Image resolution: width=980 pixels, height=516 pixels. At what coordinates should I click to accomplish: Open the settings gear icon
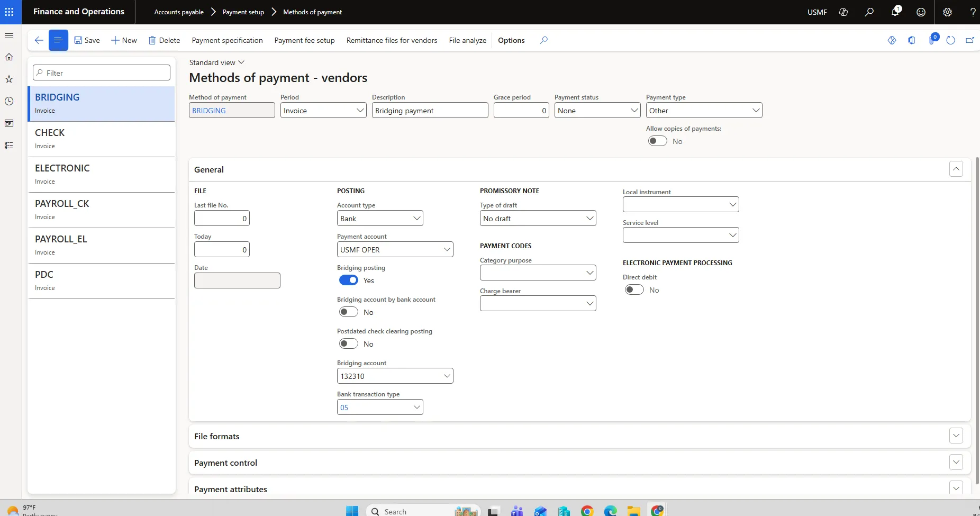coord(947,12)
